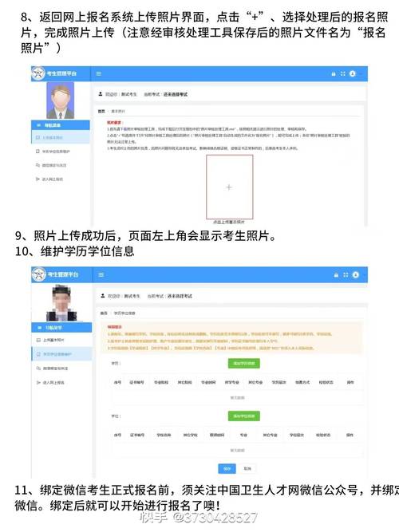
Task: Click heading text 10、维护学历学位信息
Action: (x=75, y=251)
